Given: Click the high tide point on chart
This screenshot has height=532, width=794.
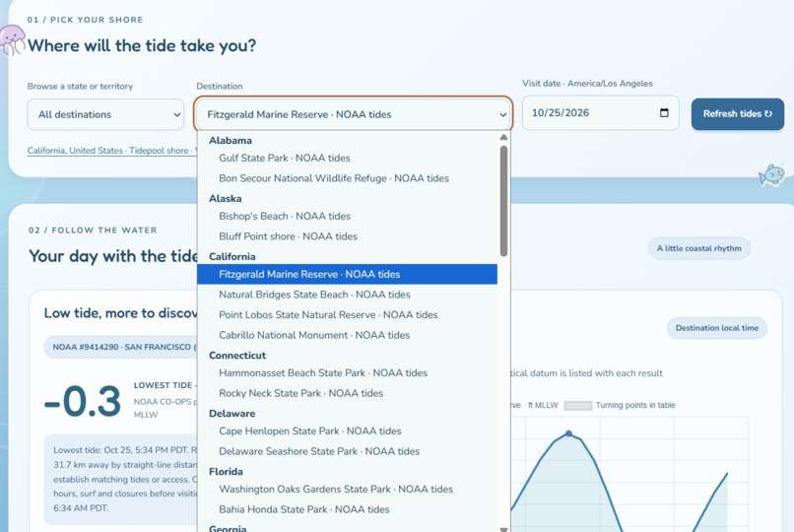Looking at the screenshot, I should click(568, 433).
